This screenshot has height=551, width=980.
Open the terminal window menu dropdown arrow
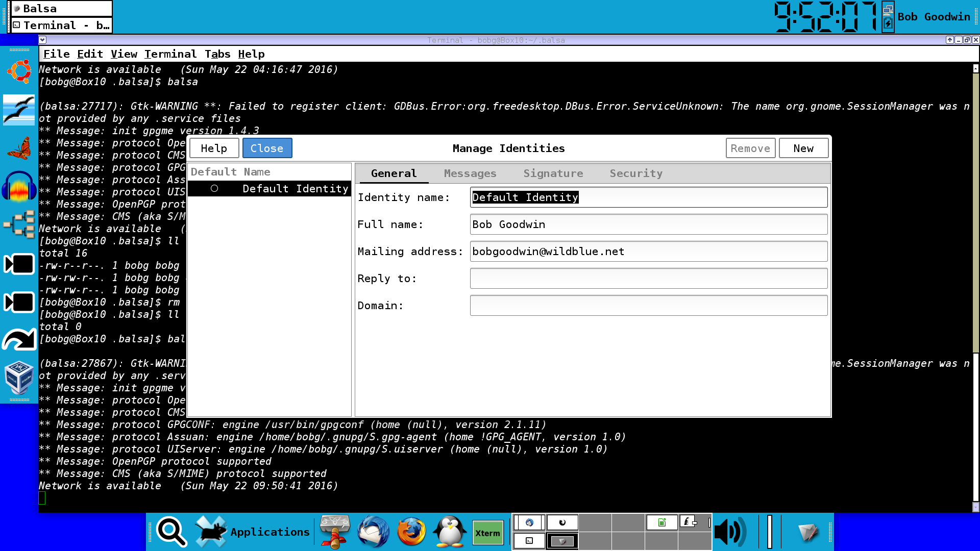(43, 40)
